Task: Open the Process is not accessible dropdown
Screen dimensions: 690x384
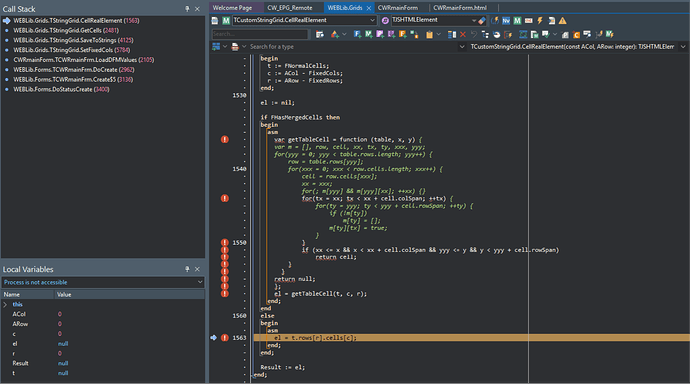Action: pos(103,282)
